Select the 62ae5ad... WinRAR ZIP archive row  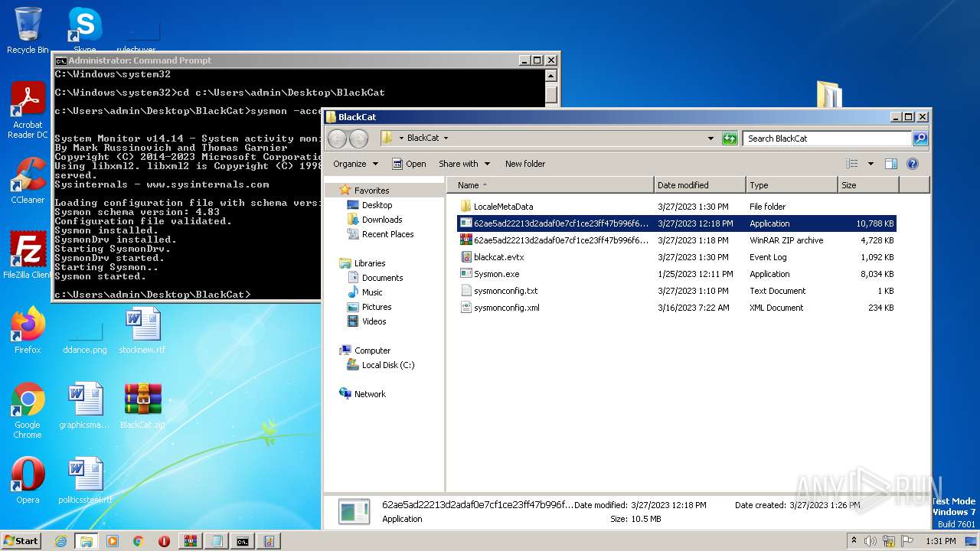point(676,240)
